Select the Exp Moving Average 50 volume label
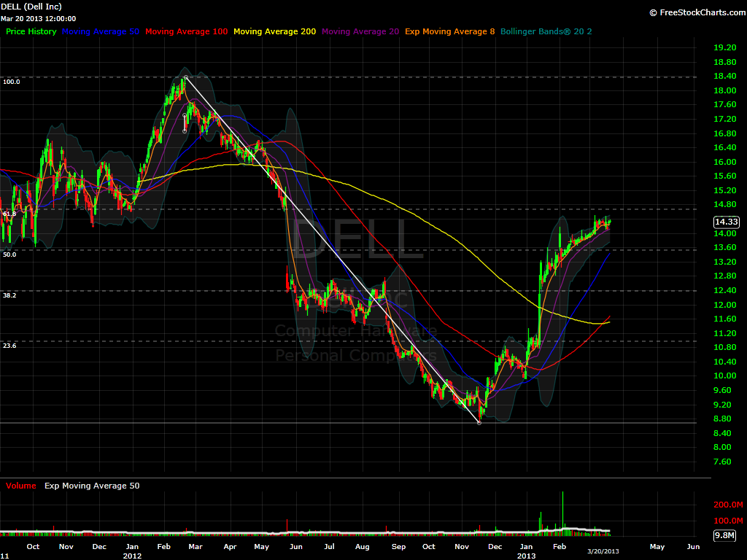This screenshot has height=560, width=747. [x=92, y=486]
